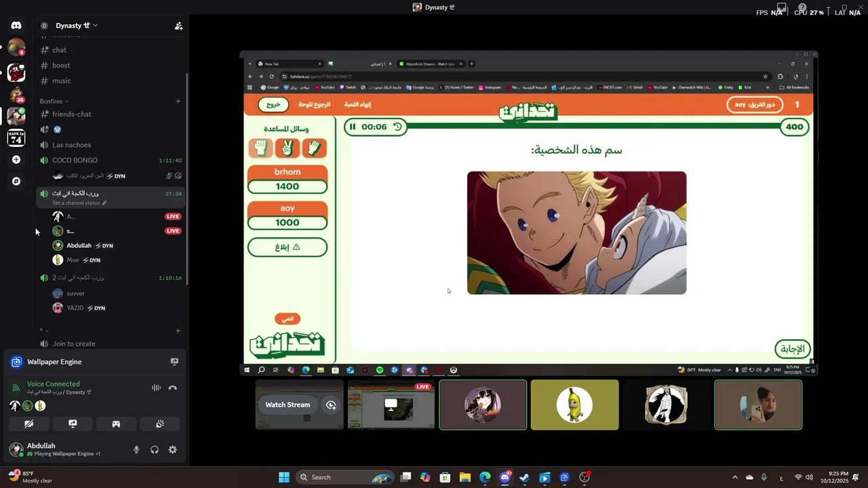Open user settings gear icon
Image resolution: width=868 pixels, height=488 pixels.
pos(172,449)
